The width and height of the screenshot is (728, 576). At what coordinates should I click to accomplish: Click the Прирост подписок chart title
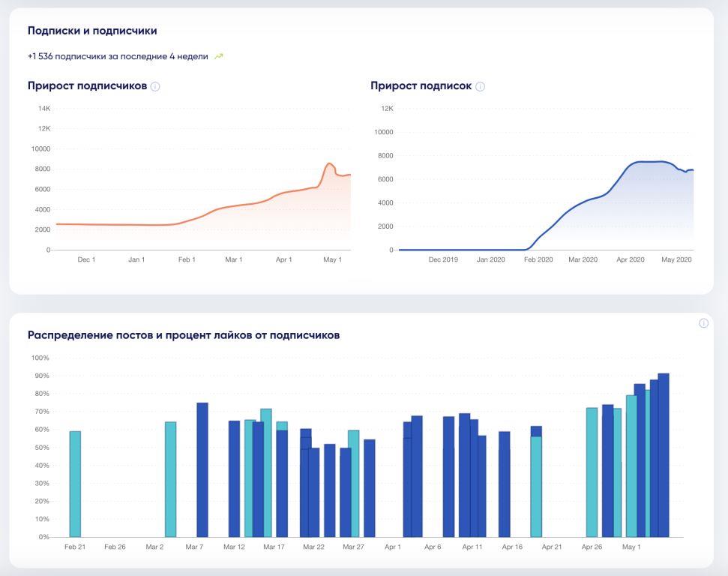[421, 86]
